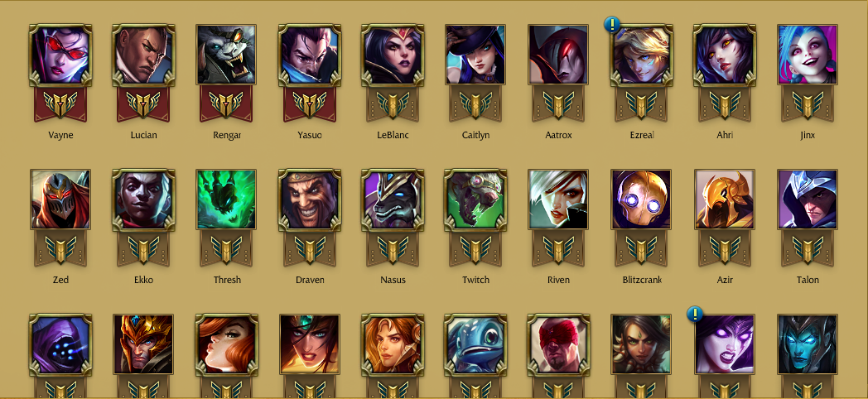Click the mastery emblem beneath Riven
The width and height of the screenshot is (868, 399).
pyautogui.click(x=558, y=249)
